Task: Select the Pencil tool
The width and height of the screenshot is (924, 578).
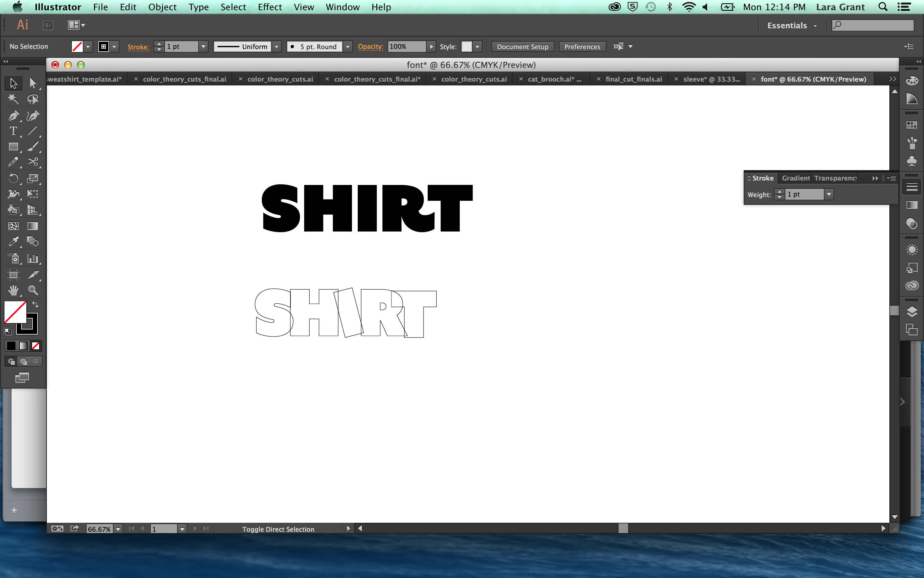Action: click(x=13, y=162)
